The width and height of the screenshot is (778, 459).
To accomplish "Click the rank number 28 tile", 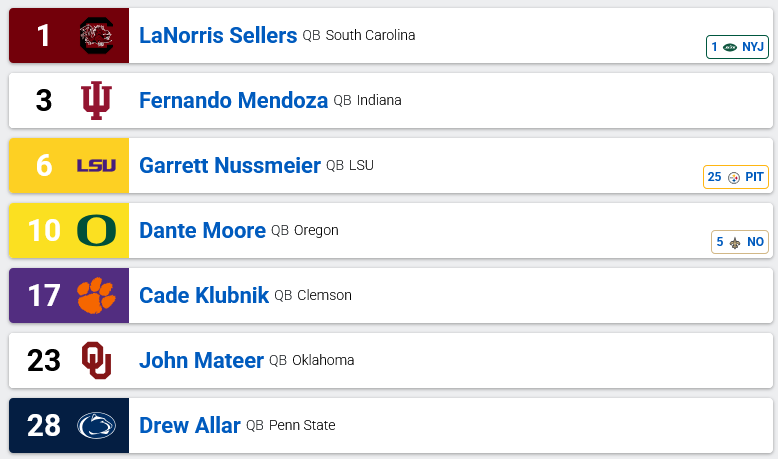I will tap(43, 426).
